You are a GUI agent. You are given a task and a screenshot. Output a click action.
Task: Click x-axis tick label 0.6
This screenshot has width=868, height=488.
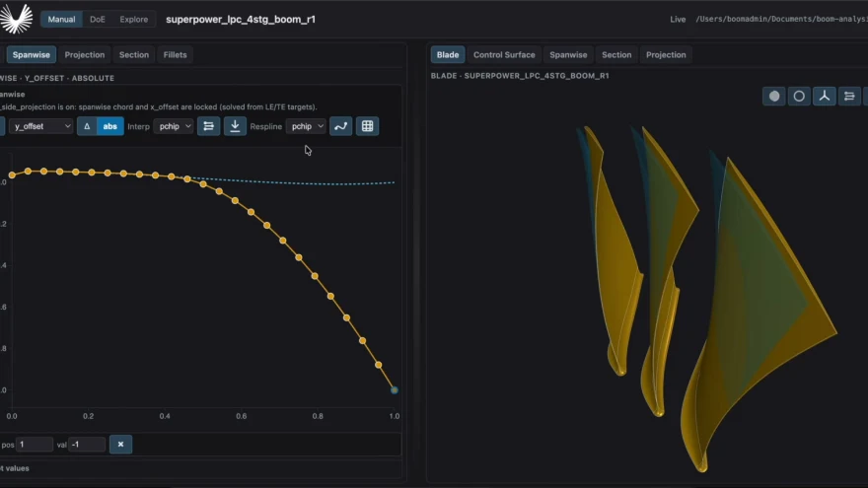tap(242, 416)
